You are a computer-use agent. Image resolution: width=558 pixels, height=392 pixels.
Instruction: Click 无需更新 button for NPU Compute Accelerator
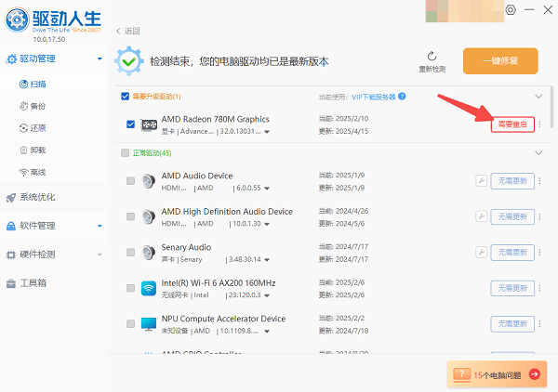512,324
